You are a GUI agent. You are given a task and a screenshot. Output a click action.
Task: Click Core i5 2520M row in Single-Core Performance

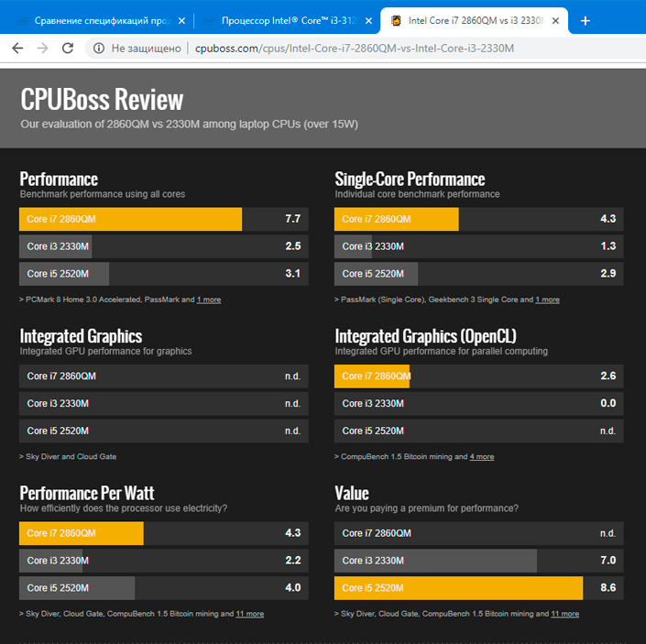click(x=478, y=274)
